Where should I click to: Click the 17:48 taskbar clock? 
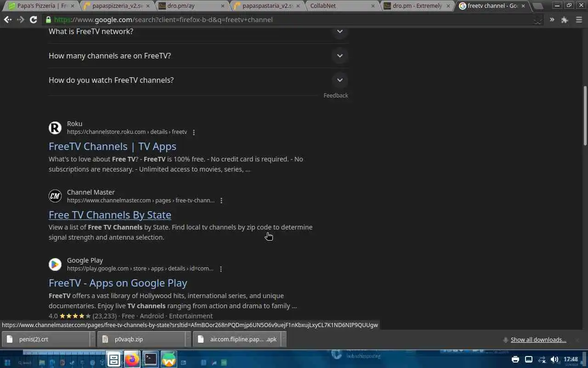pyautogui.click(x=571, y=359)
